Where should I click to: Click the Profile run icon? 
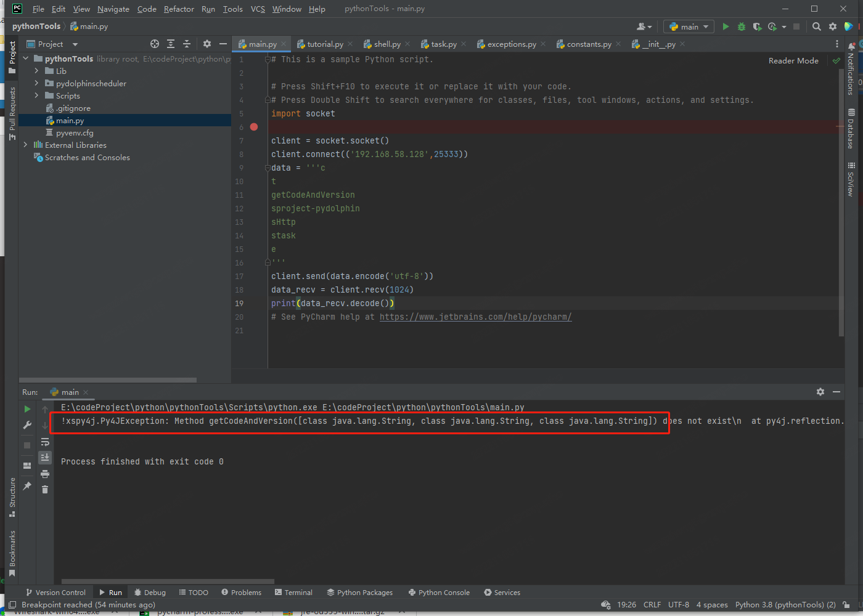pyautogui.click(x=772, y=26)
